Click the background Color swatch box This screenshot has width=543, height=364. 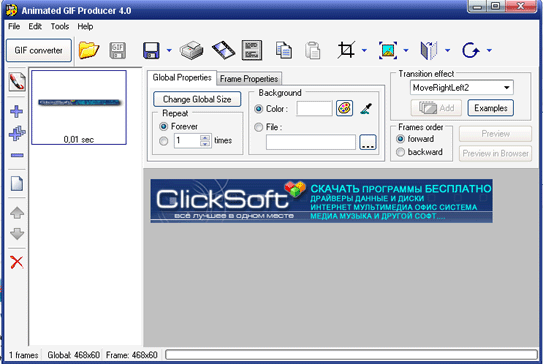[314, 108]
